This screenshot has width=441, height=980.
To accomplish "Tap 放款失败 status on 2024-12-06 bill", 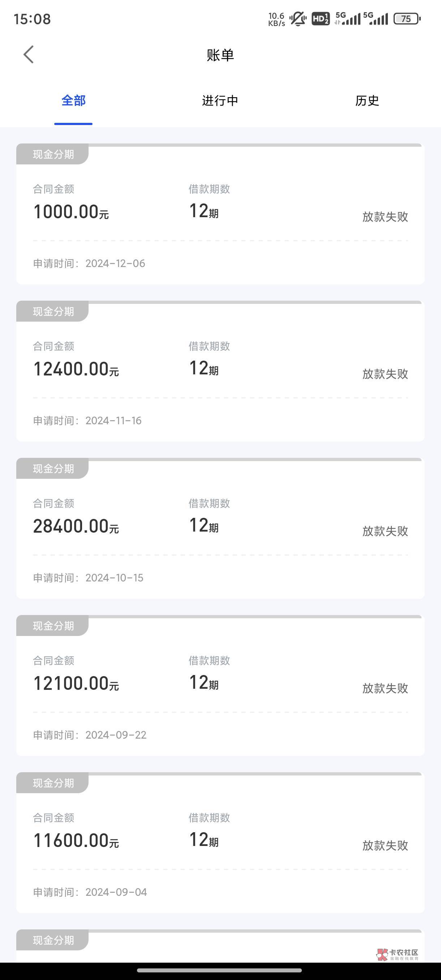I will (385, 217).
